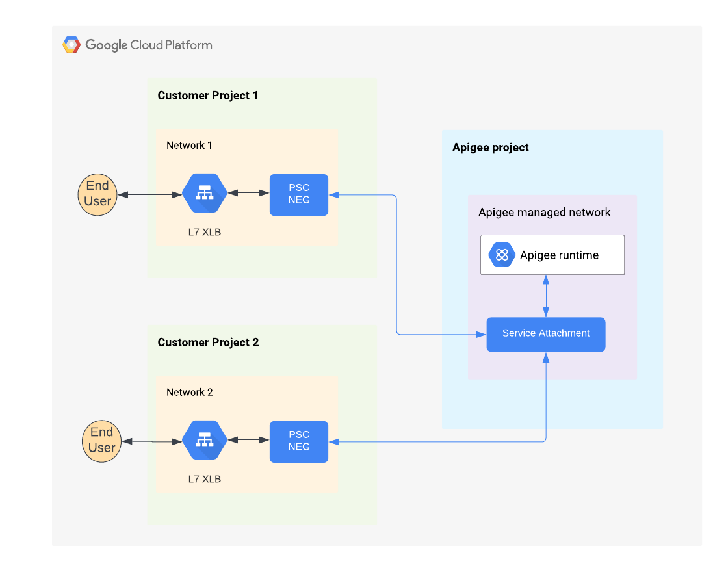The width and height of the screenshot is (728, 572).
Task: Select the Service Attachment box
Action: 546,334
